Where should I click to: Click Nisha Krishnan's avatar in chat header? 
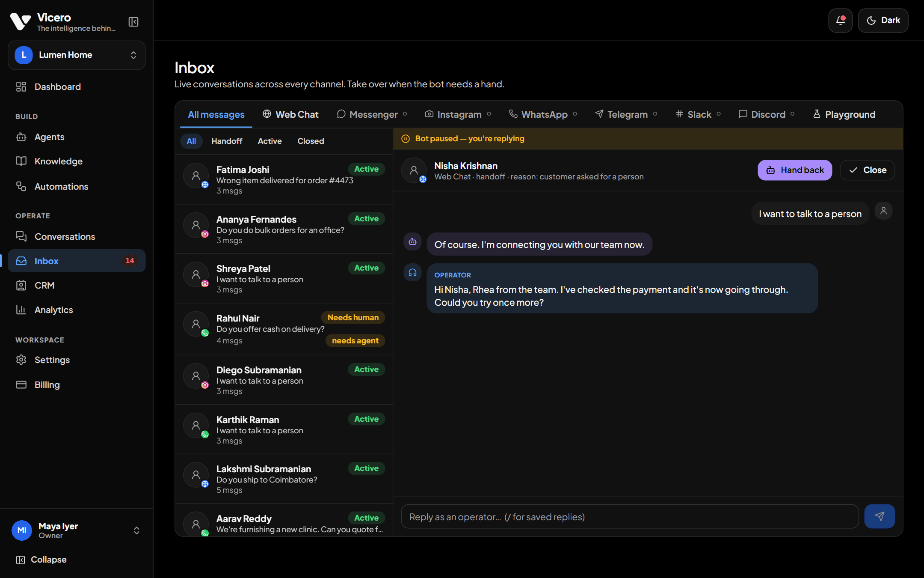(414, 170)
